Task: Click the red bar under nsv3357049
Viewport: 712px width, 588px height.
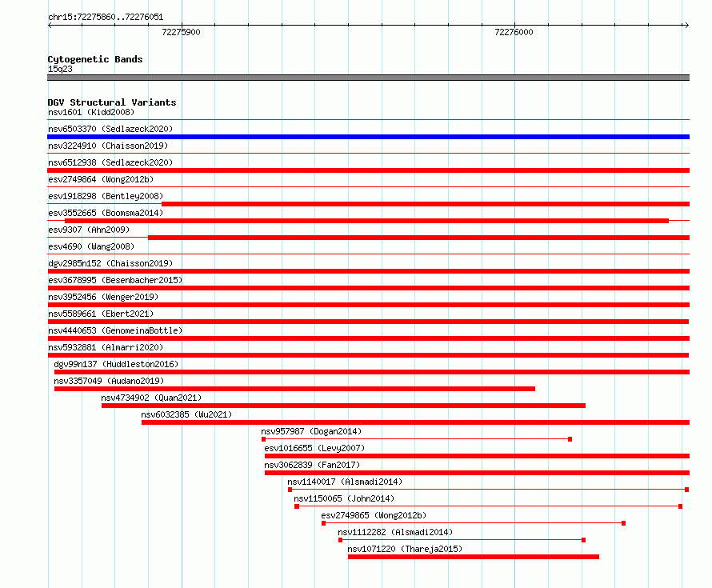Action: coord(294,389)
